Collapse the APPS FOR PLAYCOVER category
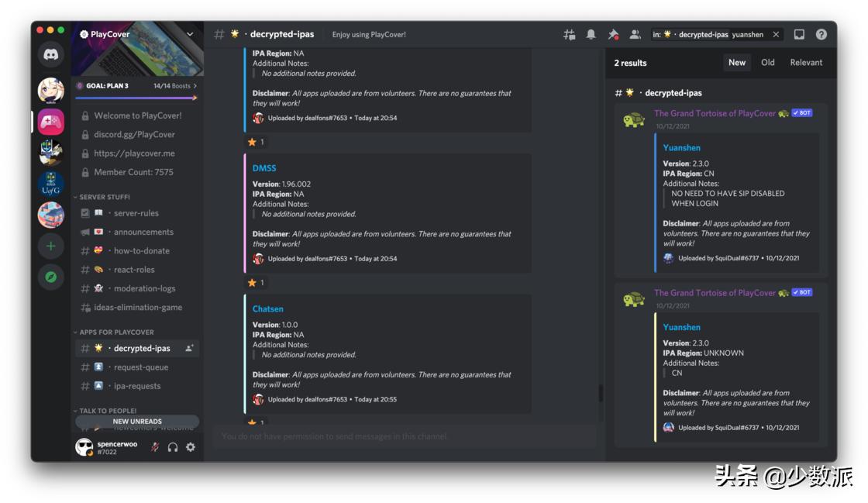The width and height of the screenshot is (868, 503). click(116, 332)
